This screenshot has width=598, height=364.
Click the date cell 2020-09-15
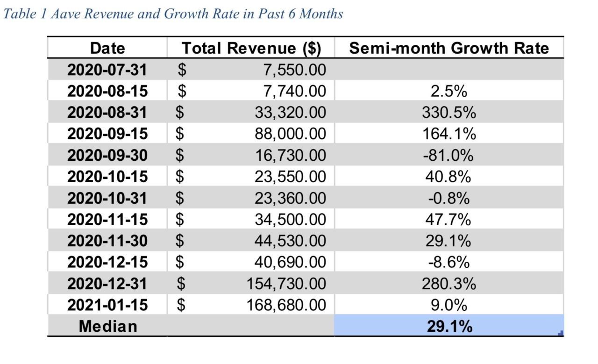pos(107,134)
